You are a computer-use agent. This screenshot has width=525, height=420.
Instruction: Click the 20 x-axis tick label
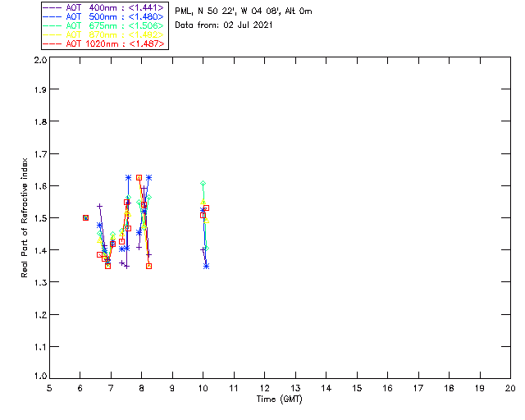(x=510, y=388)
